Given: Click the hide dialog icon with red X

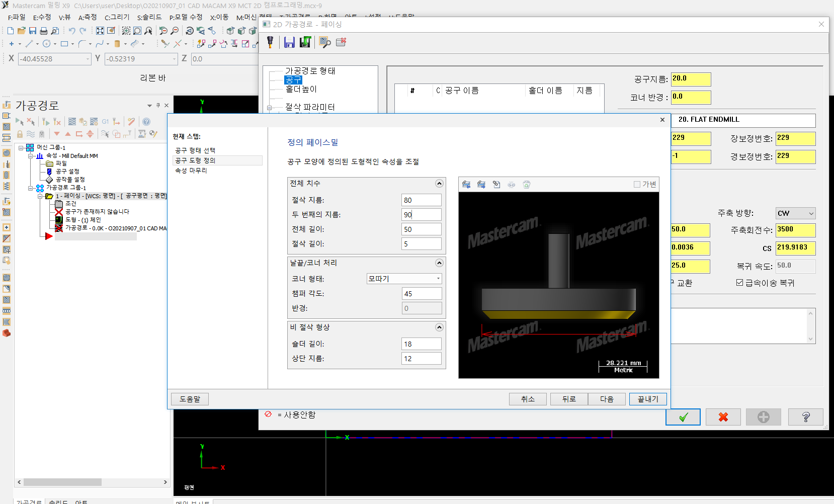Looking at the screenshot, I should pyautogui.click(x=341, y=42).
